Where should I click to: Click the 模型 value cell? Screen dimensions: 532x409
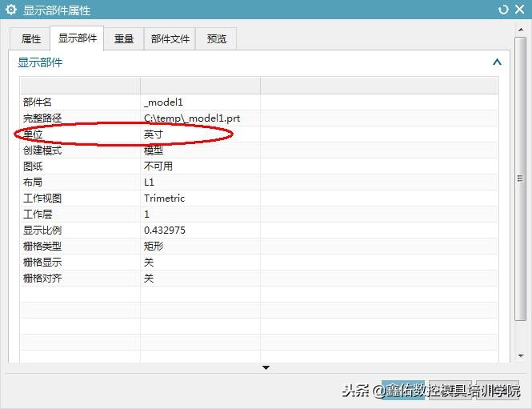click(x=154, y=150)
